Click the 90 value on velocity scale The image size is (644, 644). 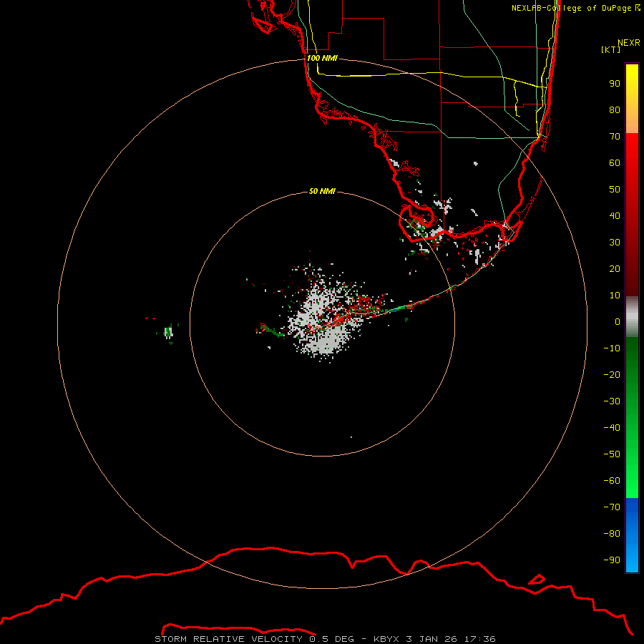(x=615, y=84)
